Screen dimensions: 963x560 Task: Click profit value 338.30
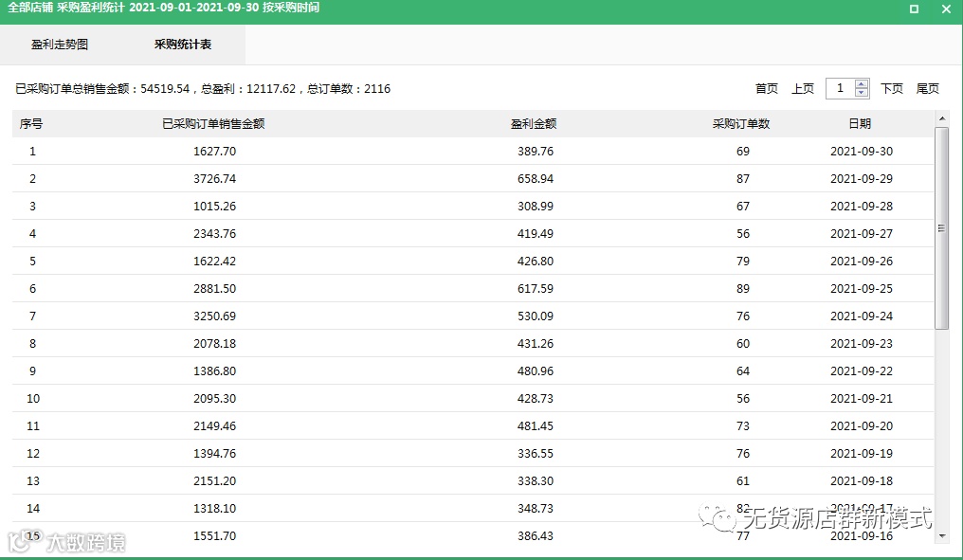(535, 480)
